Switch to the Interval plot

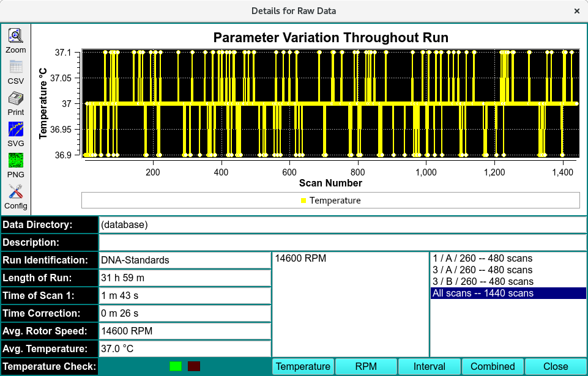430,366
